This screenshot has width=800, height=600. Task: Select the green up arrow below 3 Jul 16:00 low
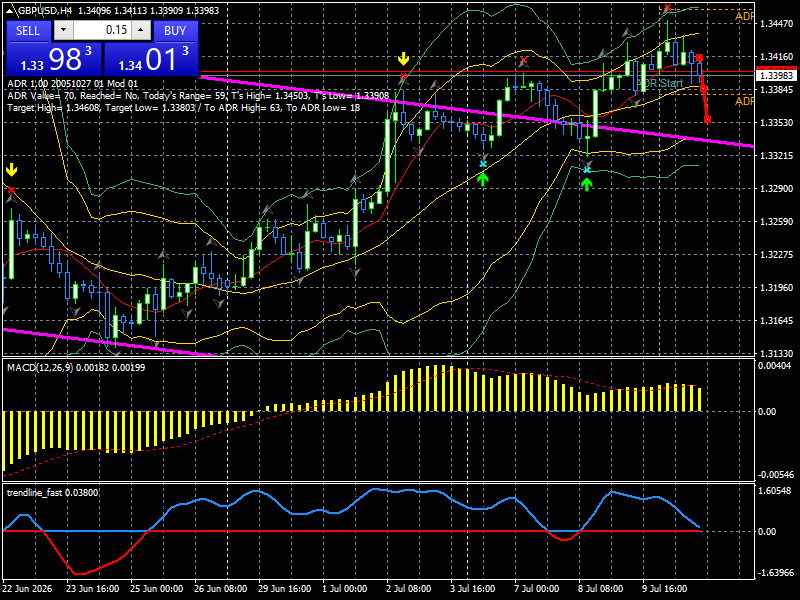click(483, 179)
